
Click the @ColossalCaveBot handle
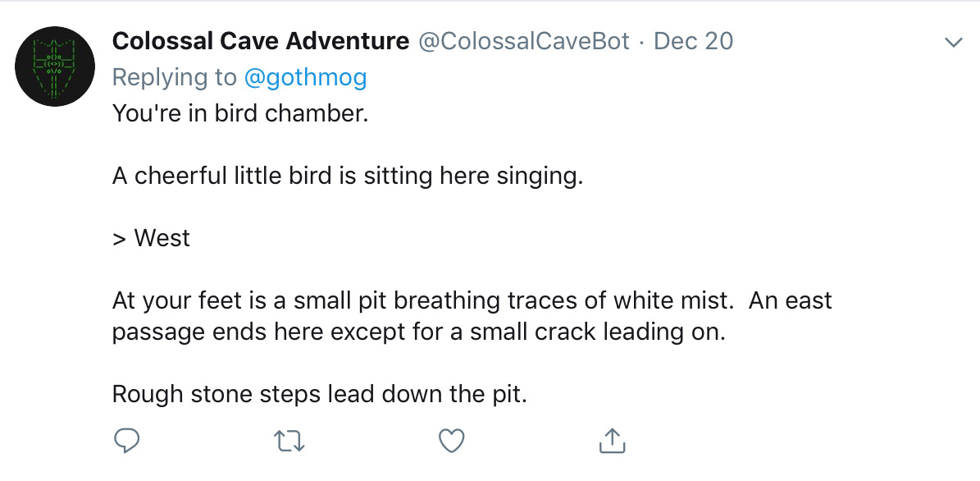(524, 41)
